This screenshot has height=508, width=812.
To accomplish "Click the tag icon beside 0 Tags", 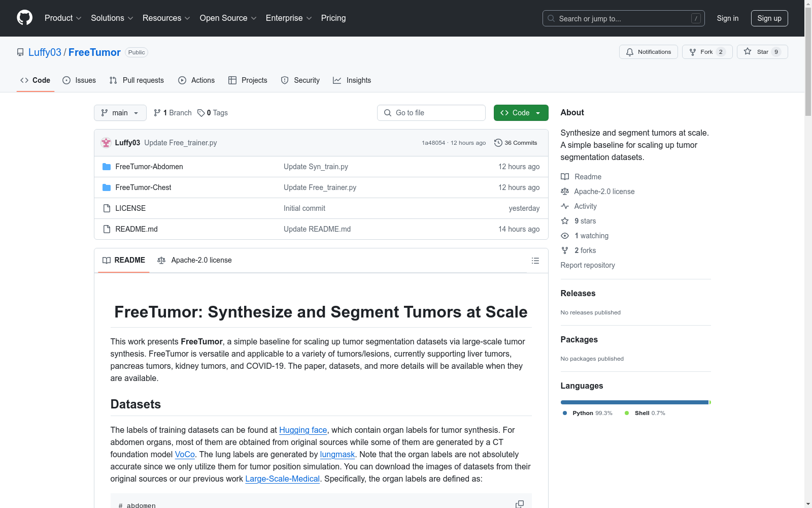I will (x=201, y=113).
